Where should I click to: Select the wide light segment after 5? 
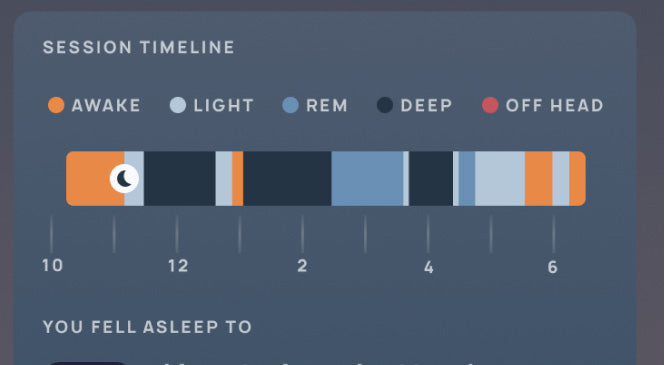tap(500, 178)
